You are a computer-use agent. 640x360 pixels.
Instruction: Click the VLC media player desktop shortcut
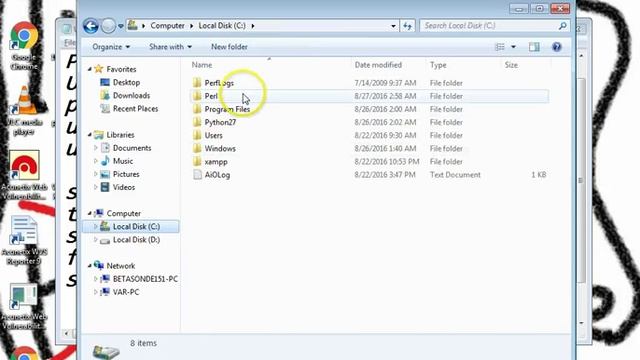pyautogui.click(x=24, y=111)
